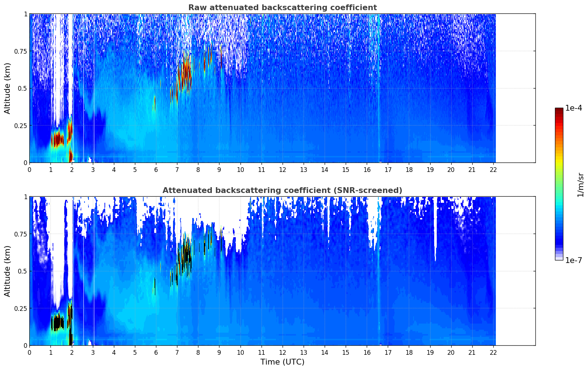Click the hour 3 tick under the raw plot
This screenshot has height=370, width=588.
coord(93,169)
